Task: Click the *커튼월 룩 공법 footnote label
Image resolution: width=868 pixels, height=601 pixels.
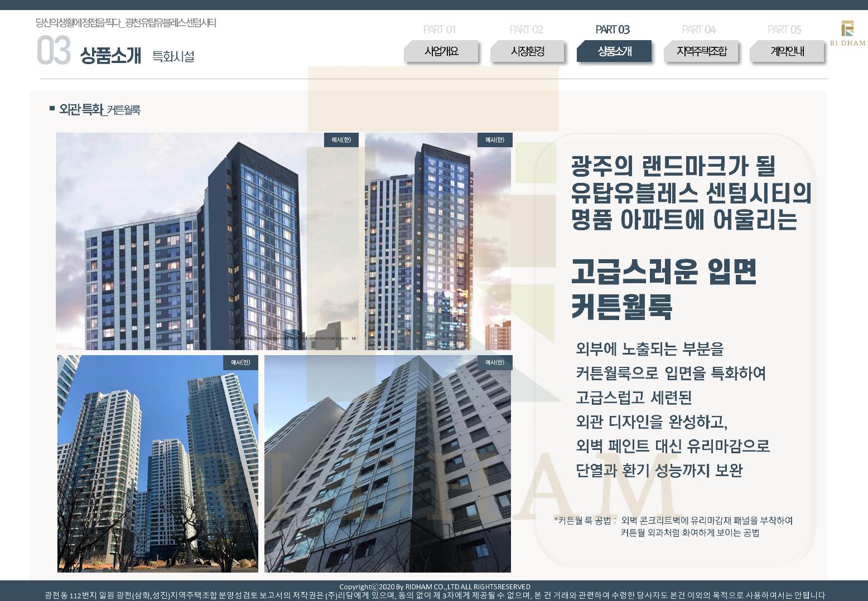Action: (x=585, y=521)
